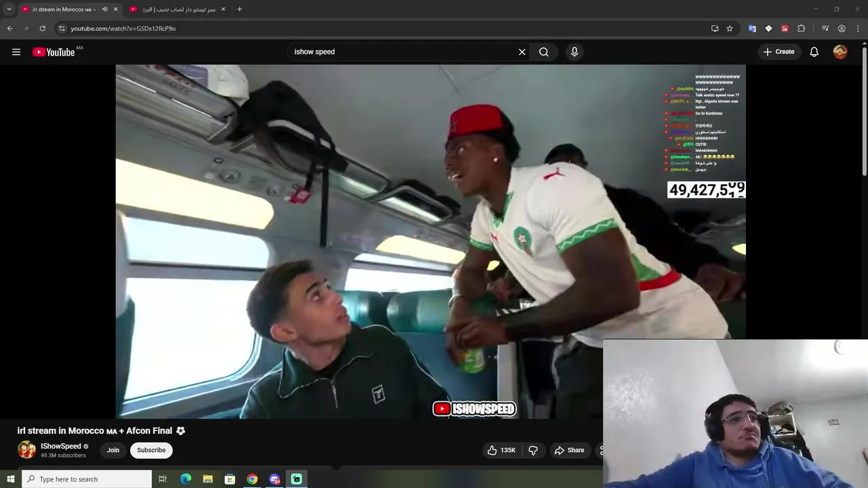This screenshot has width=868, height=488.
Task: Open the Google Translate extension
Action: pyautogui.click(x=752, y=28)
